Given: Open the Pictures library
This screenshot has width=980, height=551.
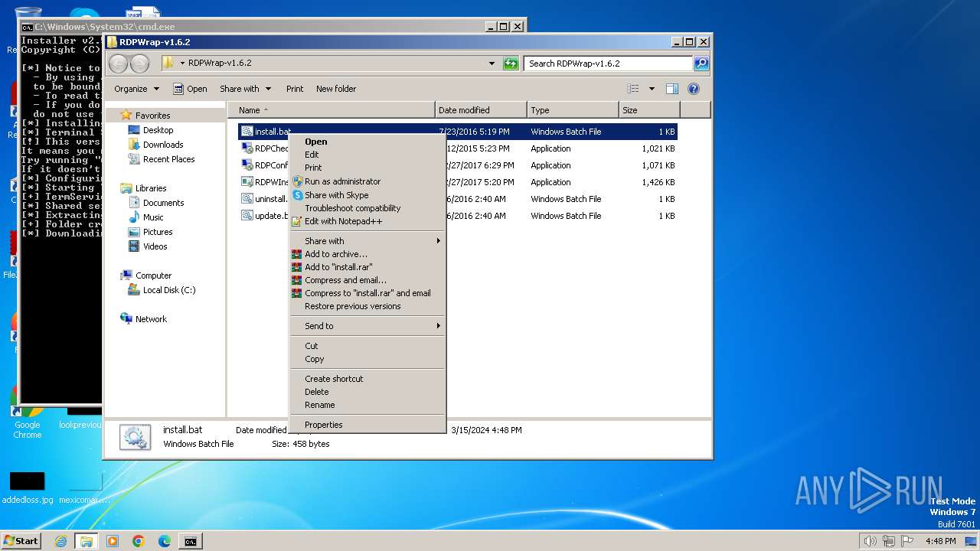Looking at the screenshot, I should [150, 232].
